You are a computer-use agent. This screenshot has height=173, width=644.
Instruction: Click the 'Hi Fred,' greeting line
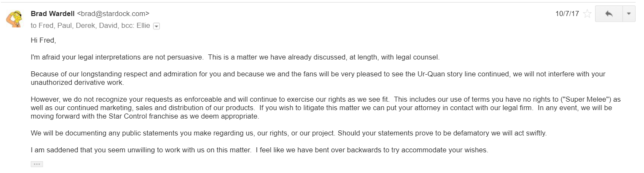point(43,41)
